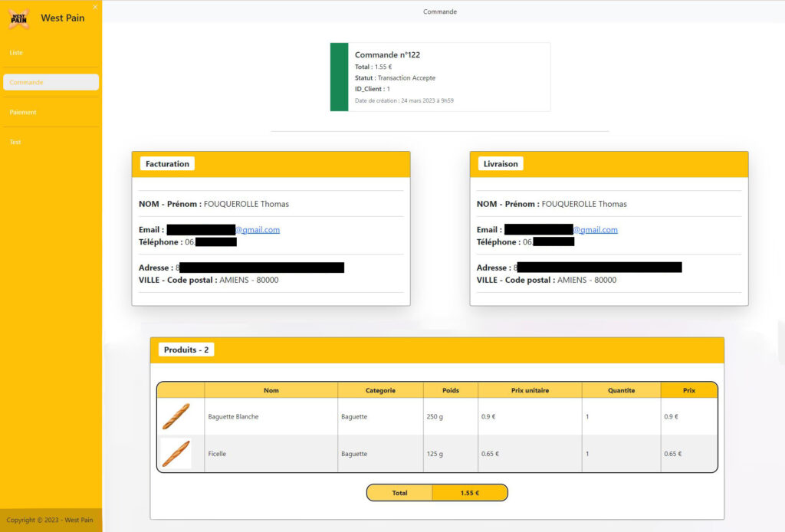Click the 'ID_Client : 1' line
This screenshot has height=532, width=785.
373,89
